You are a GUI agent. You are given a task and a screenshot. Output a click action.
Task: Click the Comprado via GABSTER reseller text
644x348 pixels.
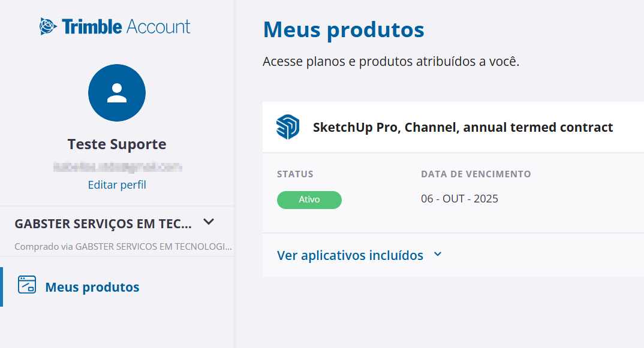pos(123,246)
